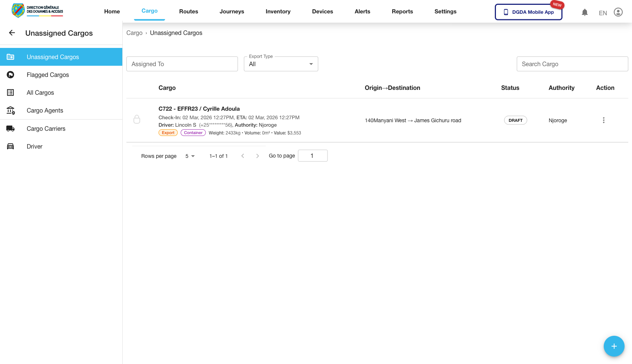The height and width of the screenshot is (364, 632).
Task: Expand the Export Type dropdown
Action: [x=281, y=64]
